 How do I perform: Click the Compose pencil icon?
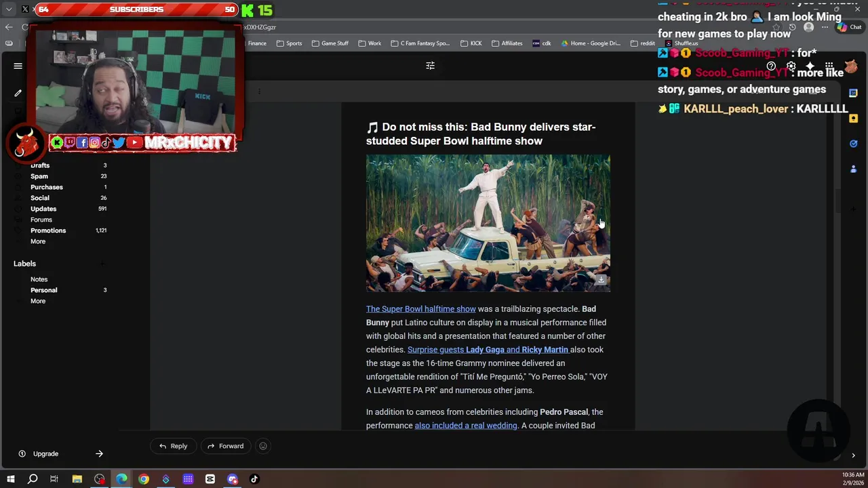tap(18, 93)
